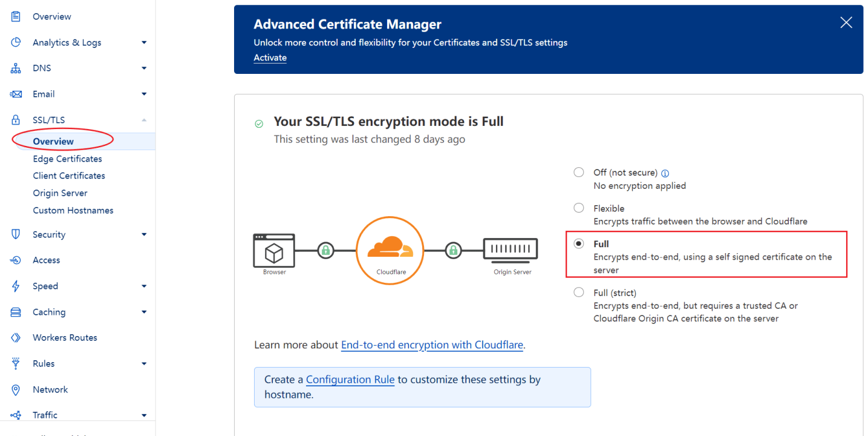868x436 pixels.
Task: Click the Traffic routing icon
Action: point(16,415)
